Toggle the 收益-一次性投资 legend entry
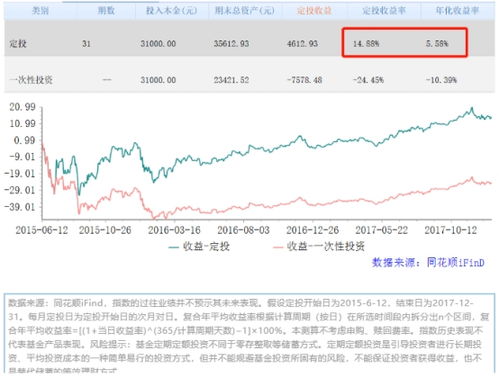499x378 pixels. [319, 247]
